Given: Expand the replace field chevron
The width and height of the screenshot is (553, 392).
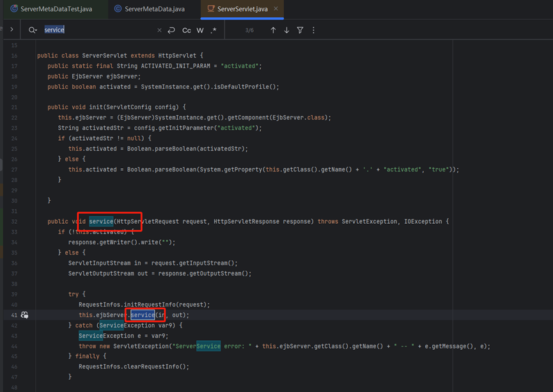Looking at the screenshot, I should (12, 29).
